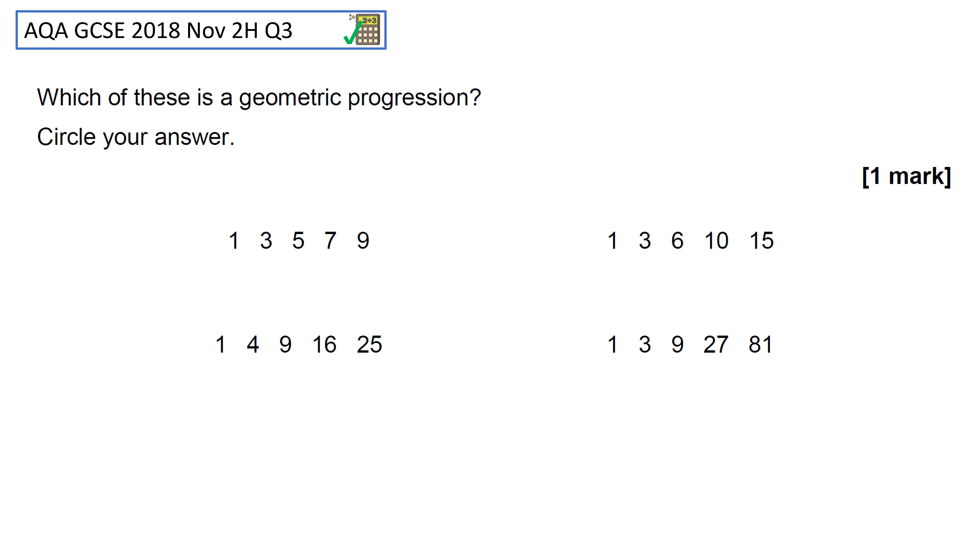Click the number 10
The height and width of the screenshot is (551, 980).
click(x=716, y=240)
